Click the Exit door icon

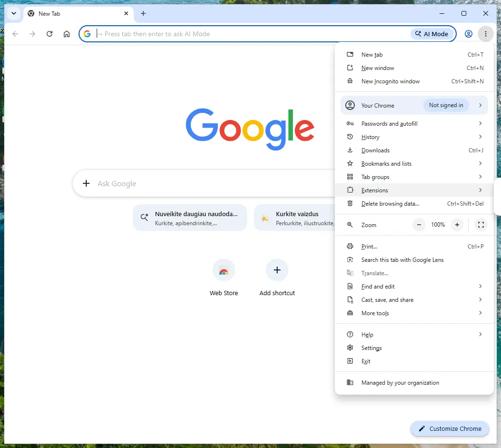(x=350, y=361)
